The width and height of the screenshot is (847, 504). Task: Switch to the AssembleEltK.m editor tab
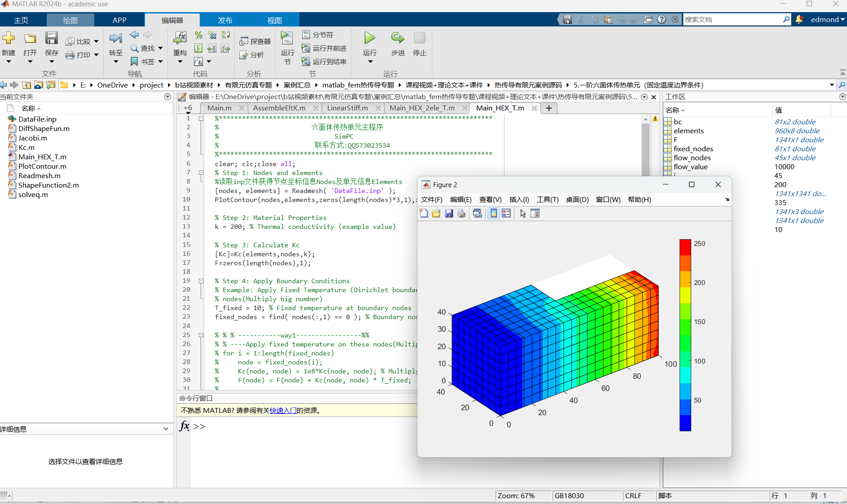(279, 108)
